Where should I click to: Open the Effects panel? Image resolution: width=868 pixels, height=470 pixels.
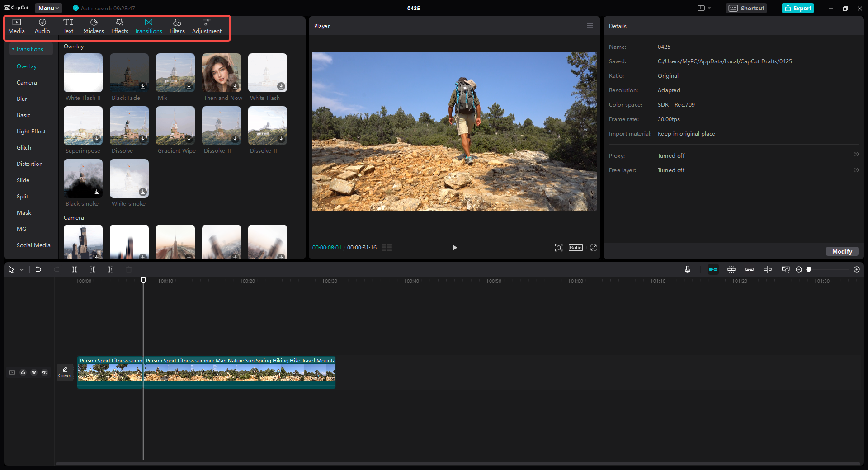coord(119,26)
